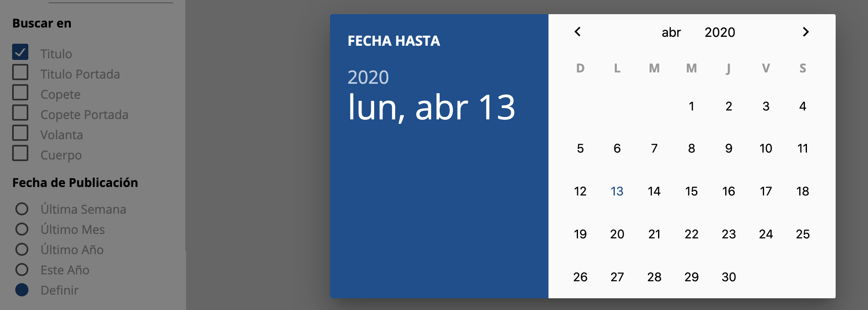Open the abr month selector
The width and height of the screenshot is (868, 310).
[x=671, y=32]
